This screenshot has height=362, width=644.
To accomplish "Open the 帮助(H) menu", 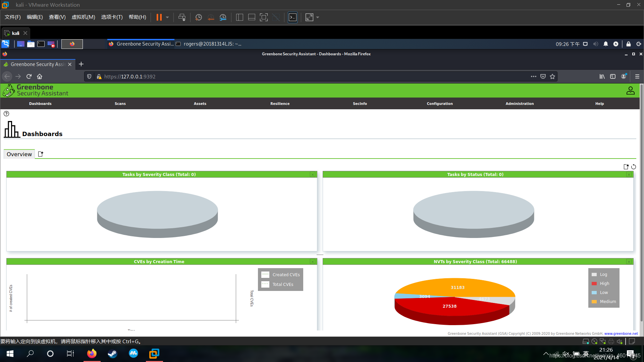I will click(138, 17).
